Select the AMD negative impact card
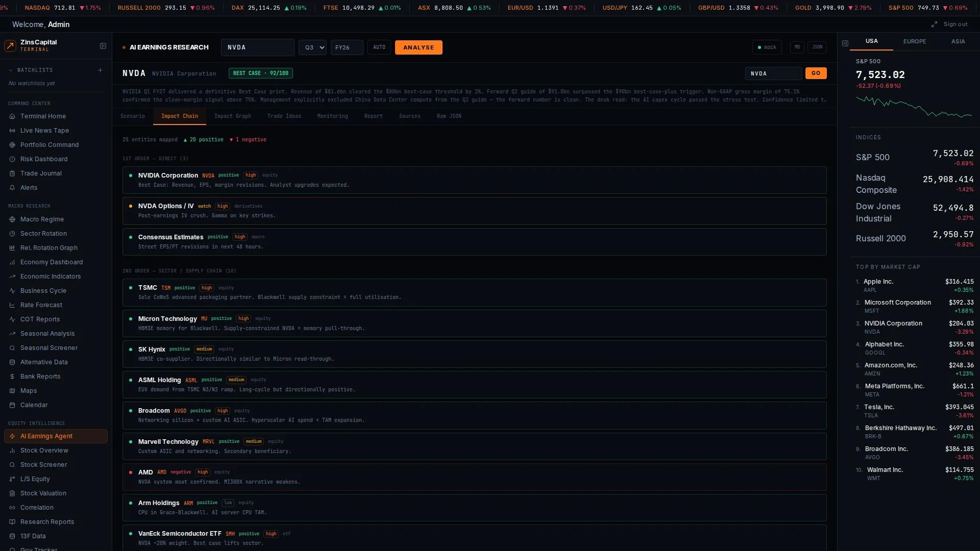980x551 pixels. [474, 477]
